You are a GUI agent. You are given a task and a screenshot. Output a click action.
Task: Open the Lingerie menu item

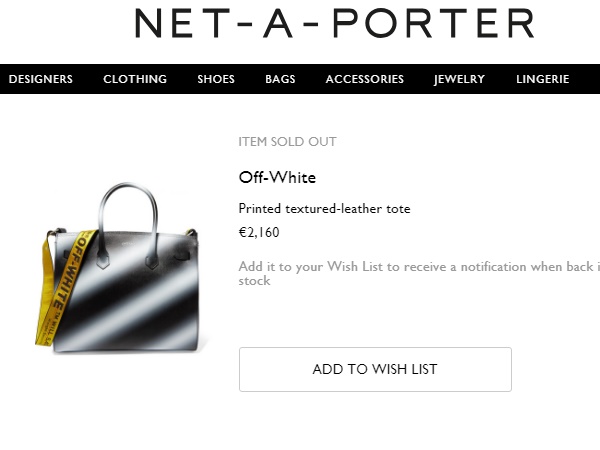[x=543, y=79]
